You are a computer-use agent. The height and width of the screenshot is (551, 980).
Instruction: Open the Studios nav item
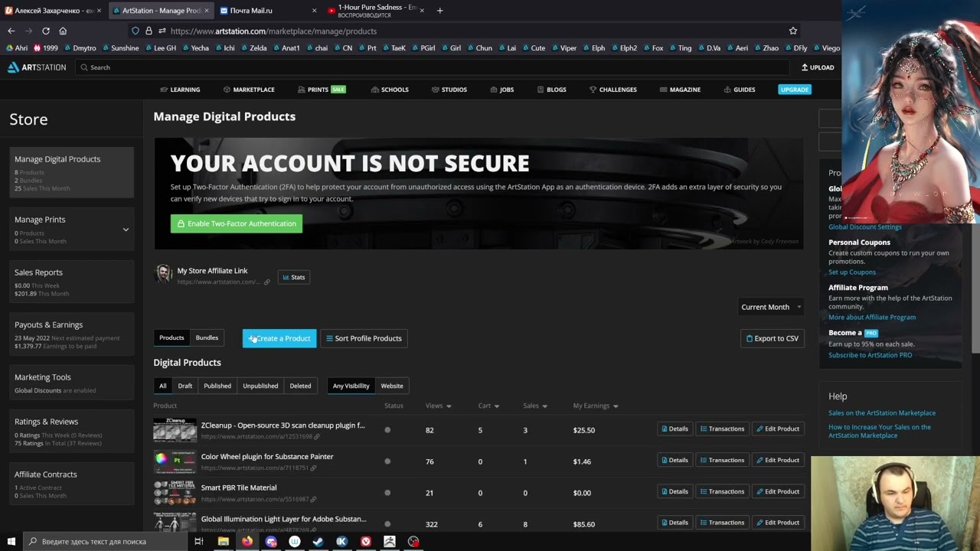[449, 90]
